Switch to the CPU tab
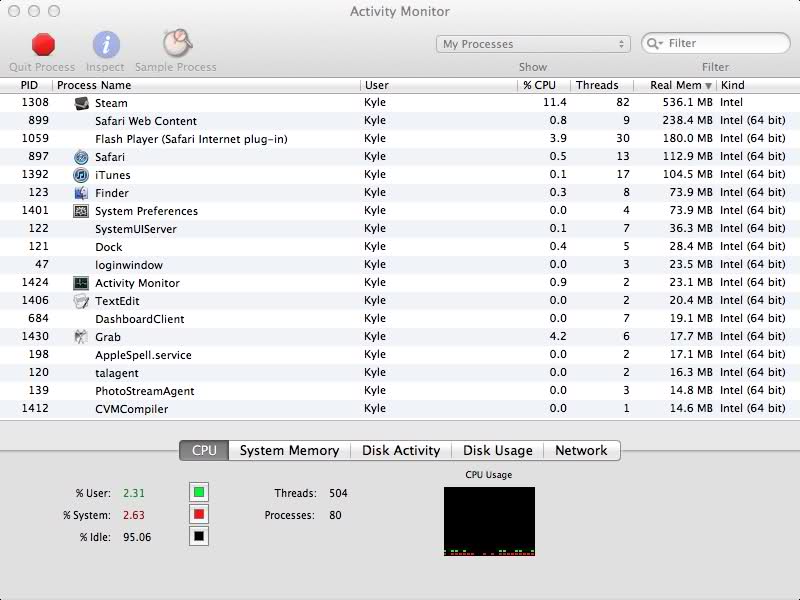 click(x=204, y=451)
